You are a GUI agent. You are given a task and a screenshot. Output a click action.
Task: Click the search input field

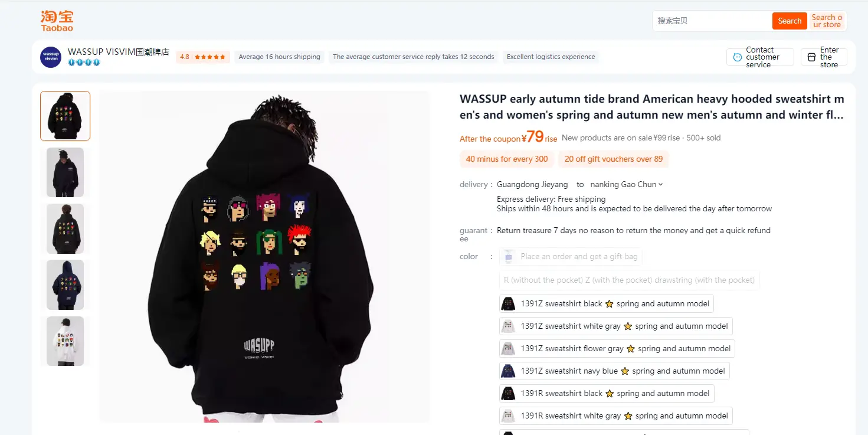pyautogui.click(x=712, y=21)
